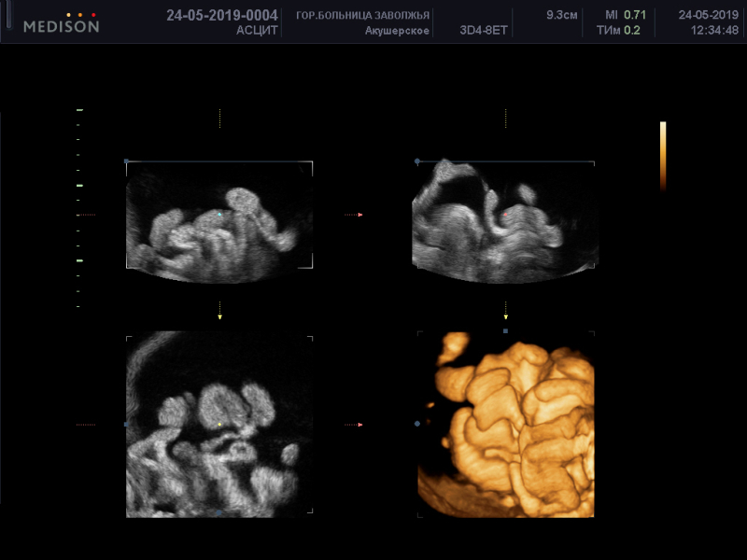Click the ТИм 0.2 readout
The height and width of the screenshot is (560, 747).
[618, 31]
